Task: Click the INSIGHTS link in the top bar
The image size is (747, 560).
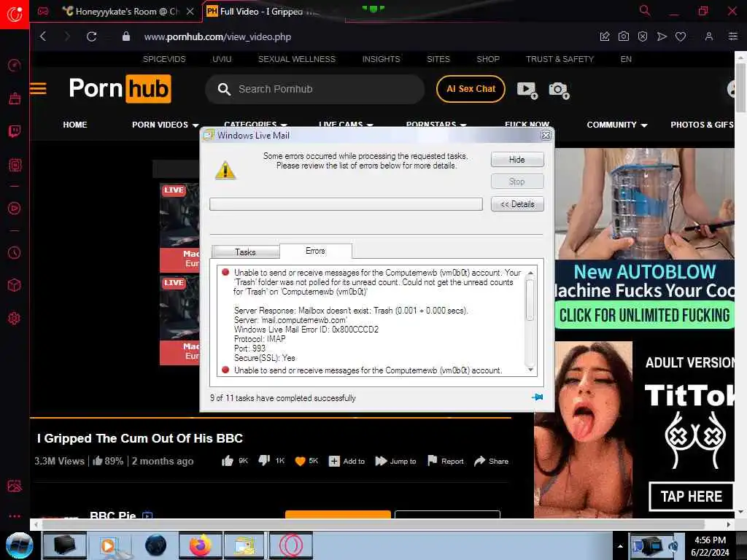Action: tap(381, 59)
